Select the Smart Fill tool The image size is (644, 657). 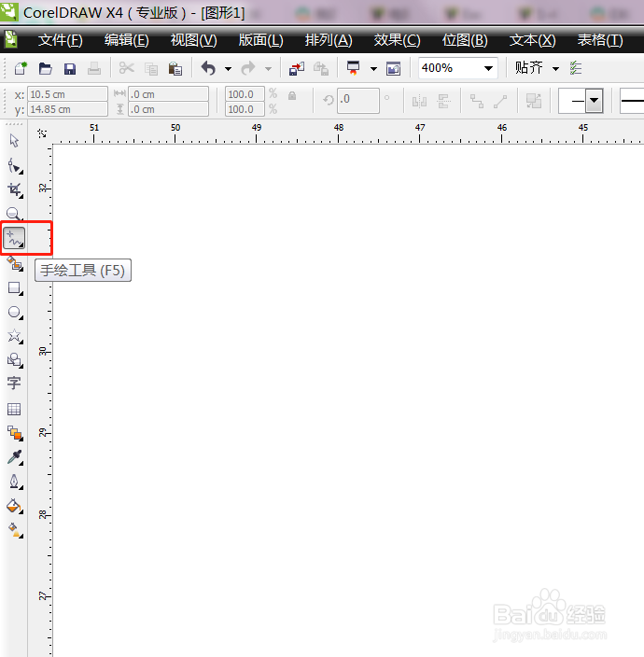[15, 264]
